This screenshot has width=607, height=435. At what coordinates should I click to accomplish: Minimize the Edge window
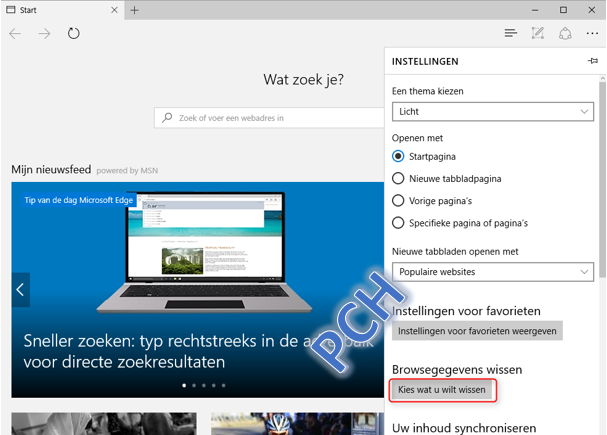point(535,10)
